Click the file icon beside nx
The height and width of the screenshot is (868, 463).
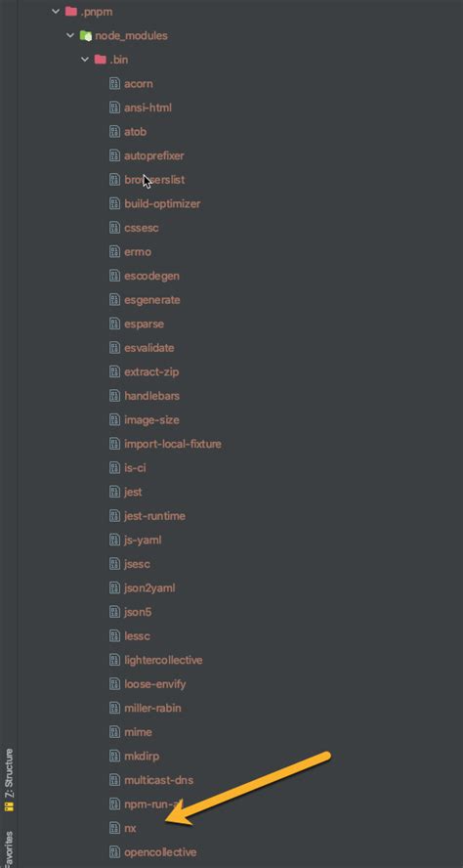(x=114, y=828)
